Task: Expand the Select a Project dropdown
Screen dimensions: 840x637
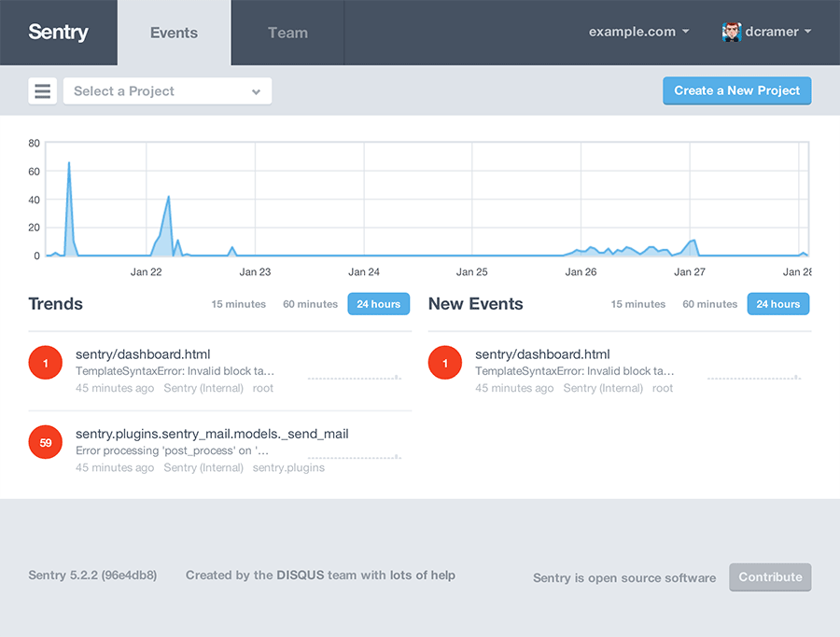Action: tap(167, 91)
